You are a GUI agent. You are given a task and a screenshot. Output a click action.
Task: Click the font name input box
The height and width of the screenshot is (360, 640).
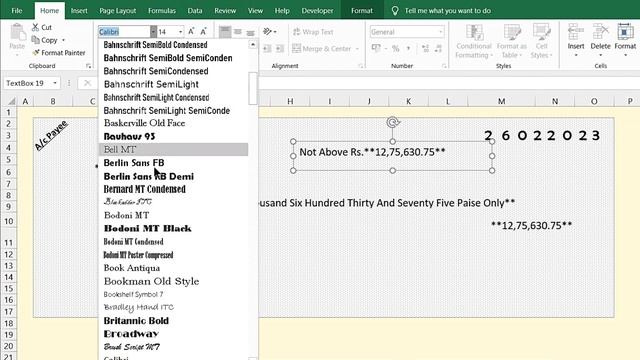124,31
